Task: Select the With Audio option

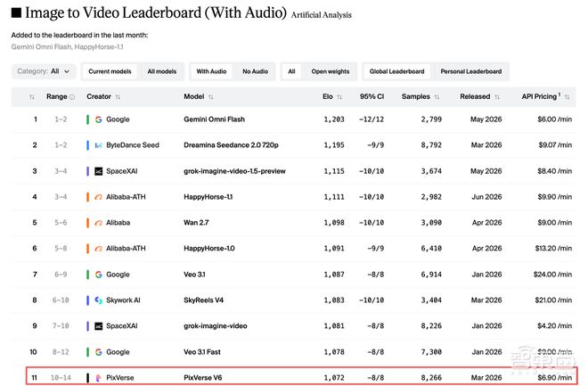Action: click(211, 71)
